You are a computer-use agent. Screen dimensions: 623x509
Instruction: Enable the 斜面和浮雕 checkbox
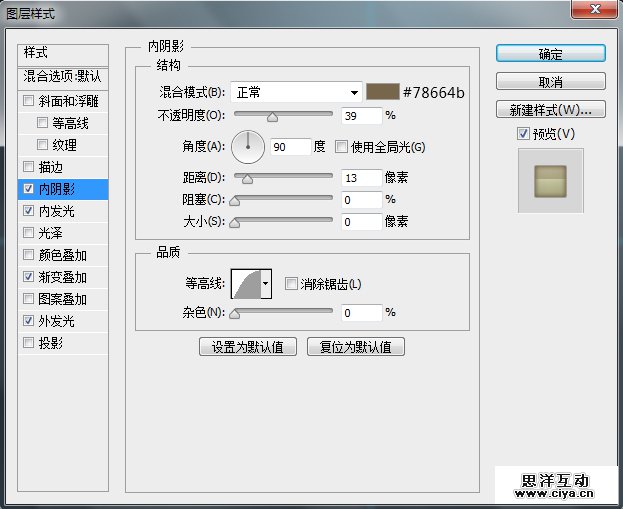(x=28, y=101)
